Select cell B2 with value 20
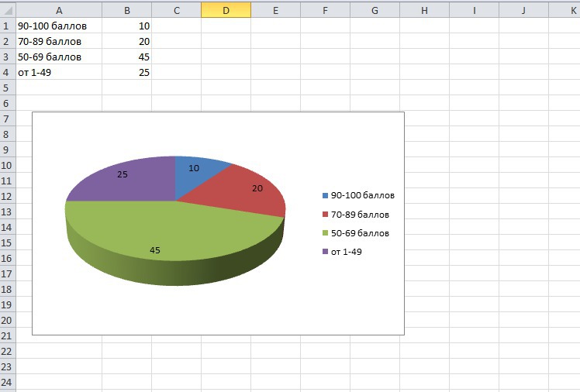The image size is (580, 392). coord(126,41)
